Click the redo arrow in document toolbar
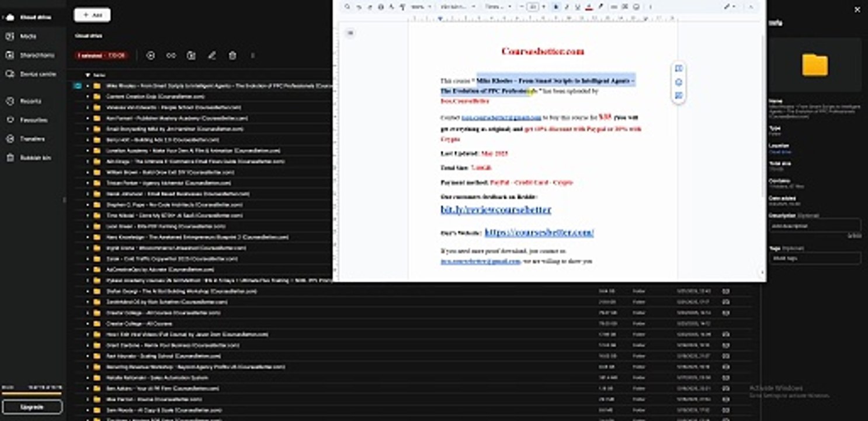 370,7
